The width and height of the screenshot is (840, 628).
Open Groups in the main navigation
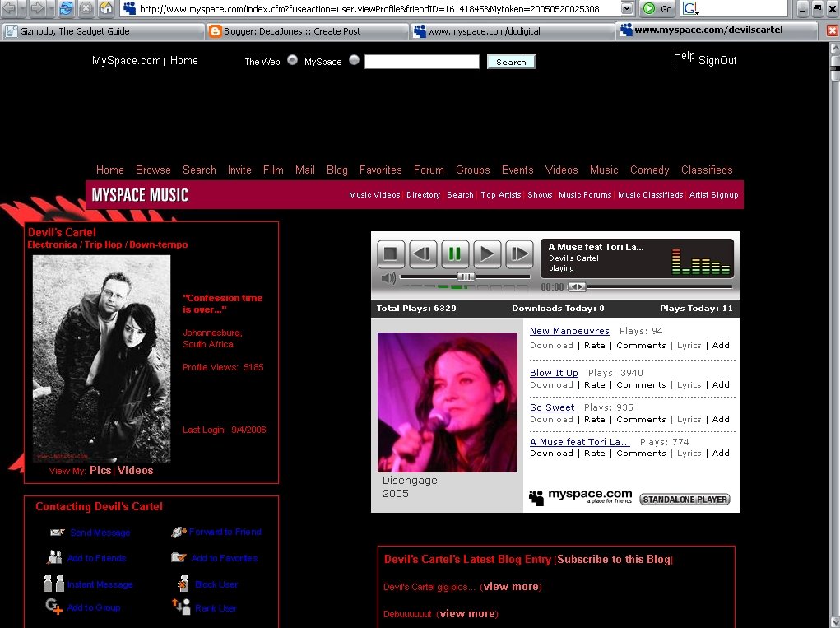tap(472, 170)
